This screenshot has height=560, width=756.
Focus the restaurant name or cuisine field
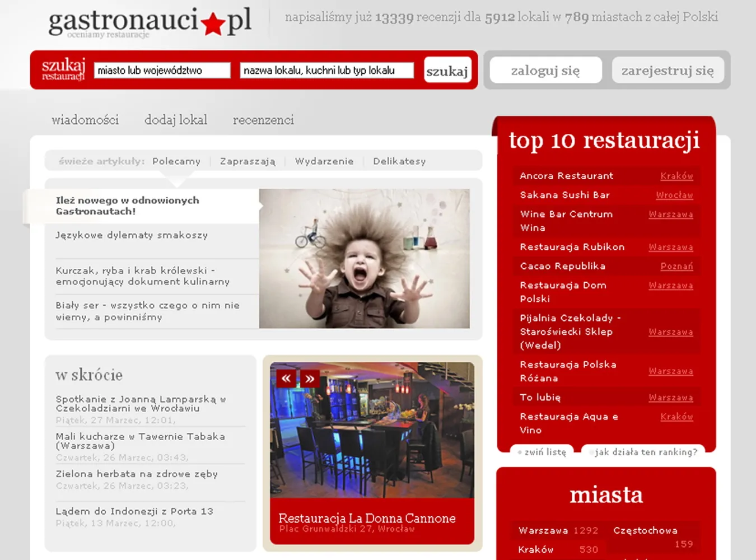(x=326, y=71)
